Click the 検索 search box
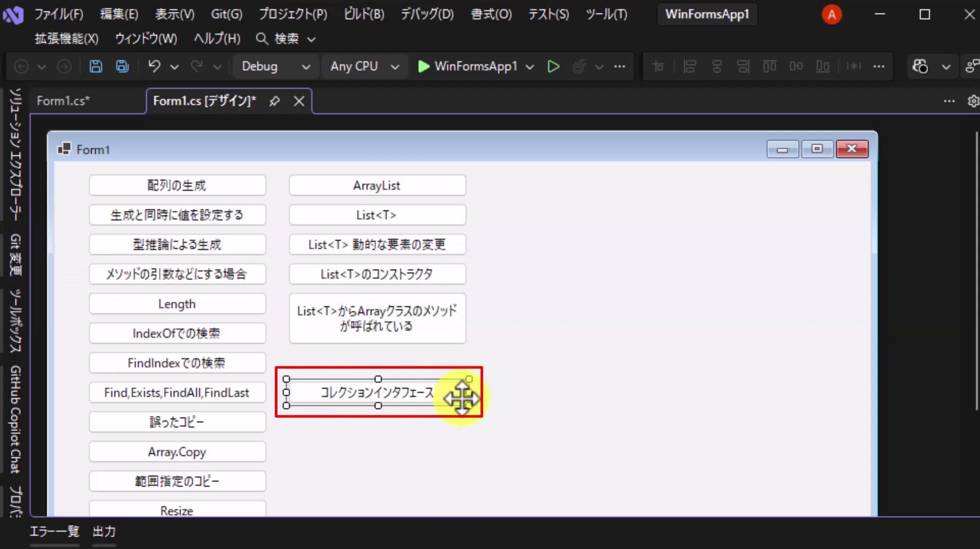The height and width of the screenshot is (549, 980). coord(286,39)
